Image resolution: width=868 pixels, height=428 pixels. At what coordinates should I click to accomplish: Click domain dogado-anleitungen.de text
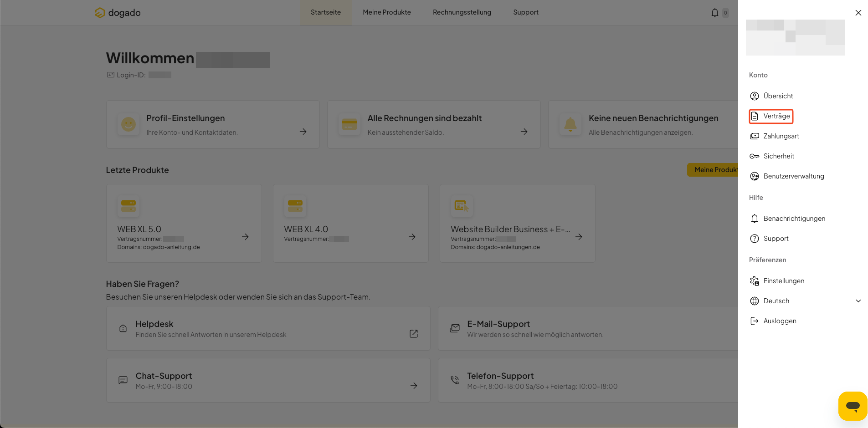tap(508, 247)
